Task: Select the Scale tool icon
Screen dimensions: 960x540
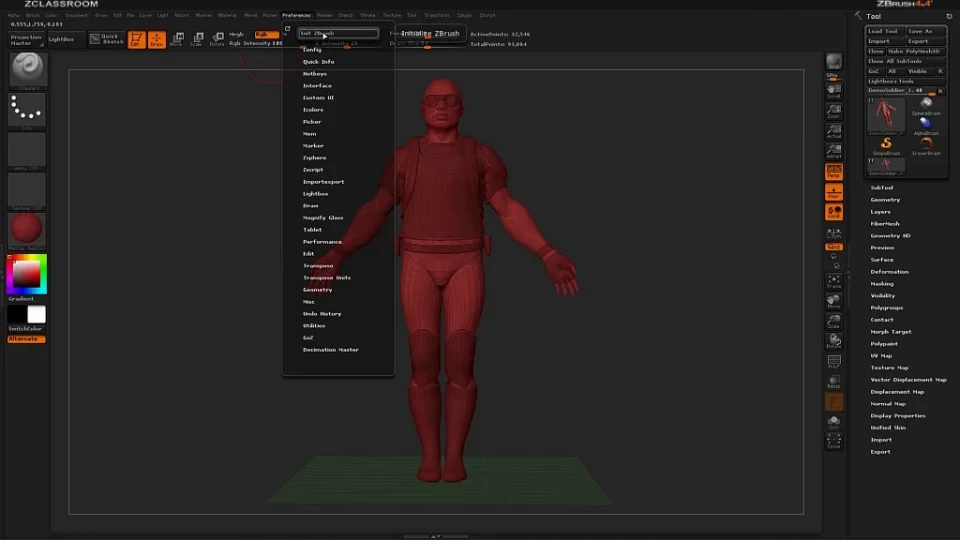Action: (196, 40)
